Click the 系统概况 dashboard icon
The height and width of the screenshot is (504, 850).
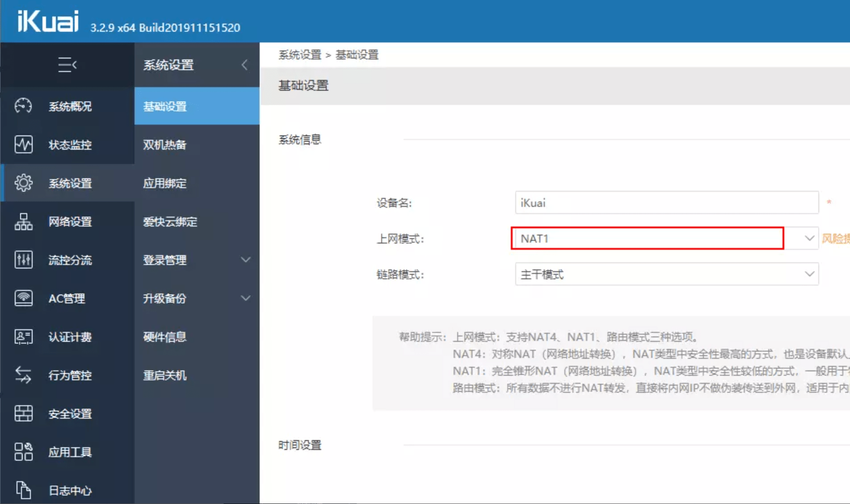[23, 106]
